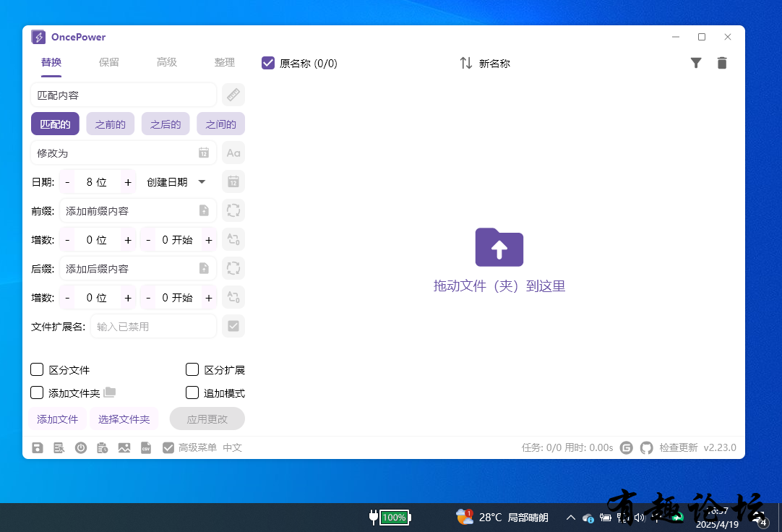Image resolution: width=782 pixels, height=532 pixels.
Task: Click the circular arrows icon beside the 后缀 field
Action: pyautogui.click(x=233, y=268)
